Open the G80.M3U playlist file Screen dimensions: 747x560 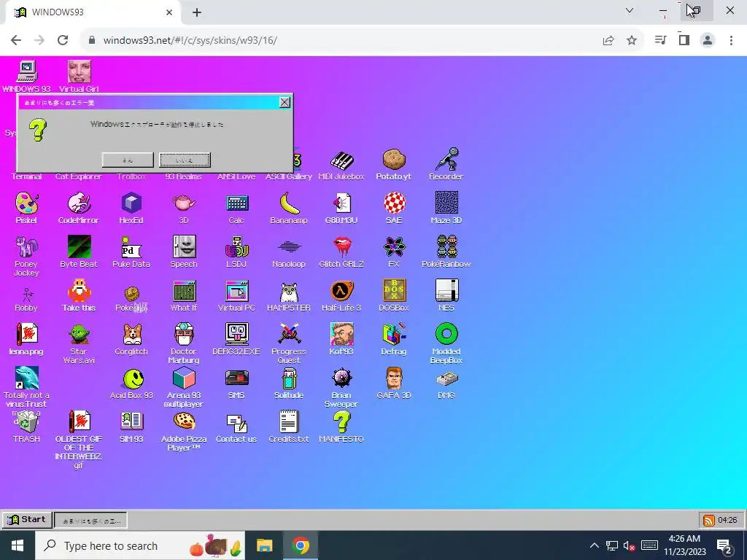[x=341, y=203]
